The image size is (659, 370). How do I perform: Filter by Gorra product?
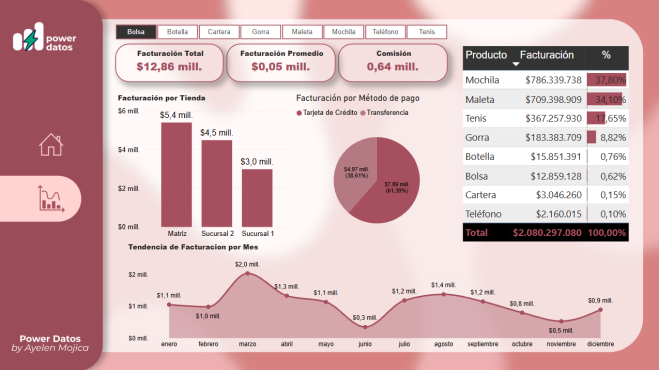(261, 32)
